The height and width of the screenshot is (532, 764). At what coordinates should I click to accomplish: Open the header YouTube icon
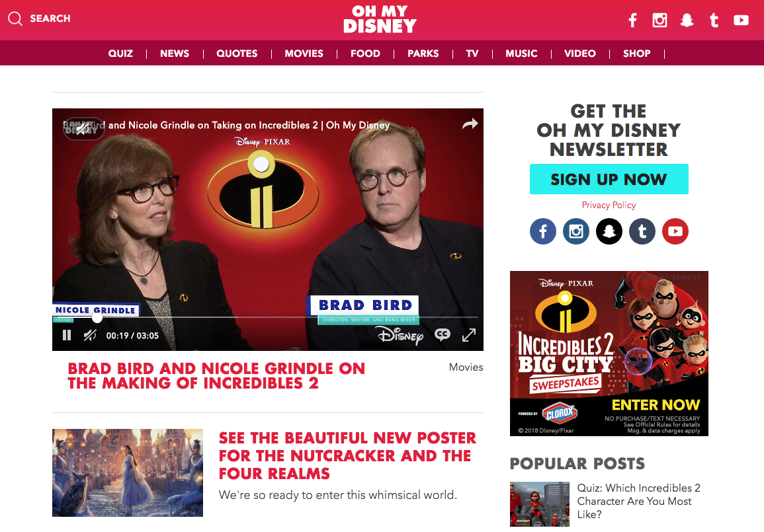tap(741, 20)
